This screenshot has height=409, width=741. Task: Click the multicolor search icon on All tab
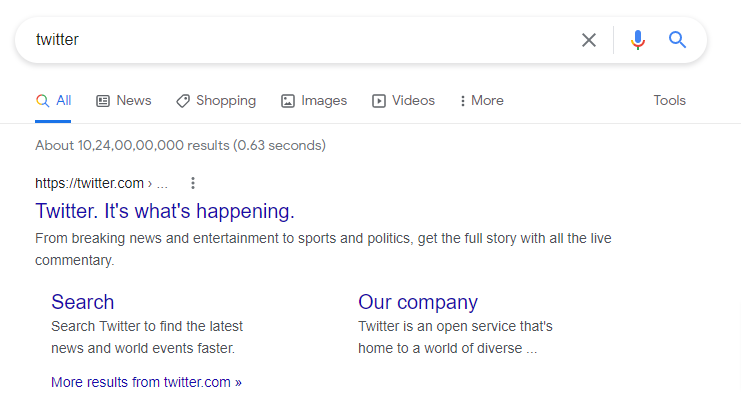coord(43,101)
